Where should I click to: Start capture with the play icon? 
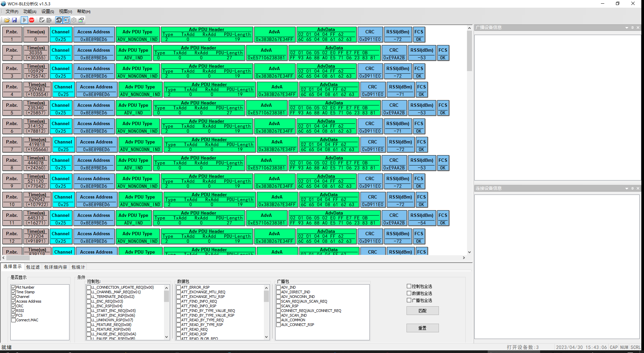pos(24,20)
